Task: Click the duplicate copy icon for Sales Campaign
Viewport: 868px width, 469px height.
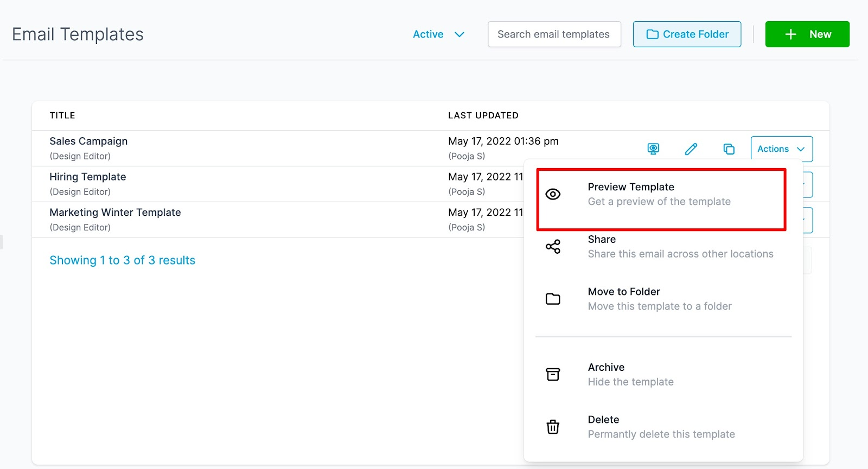Action: coord(729,149)
